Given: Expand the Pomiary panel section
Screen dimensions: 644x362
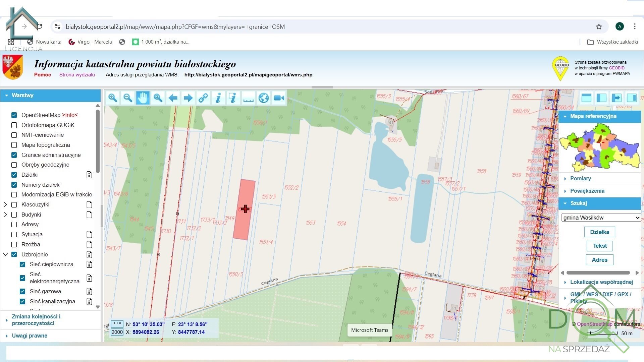Looking at the screenshot, I should coord(580,178).
